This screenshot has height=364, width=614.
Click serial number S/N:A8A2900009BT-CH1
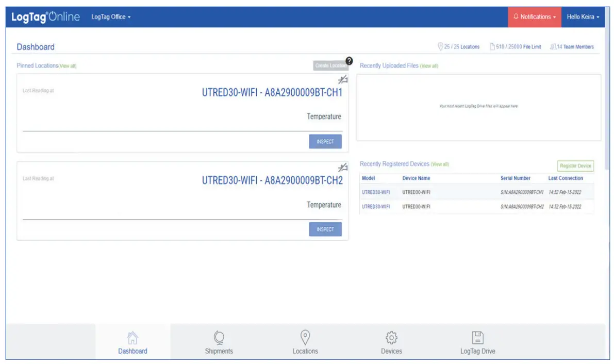pos(522,192)
